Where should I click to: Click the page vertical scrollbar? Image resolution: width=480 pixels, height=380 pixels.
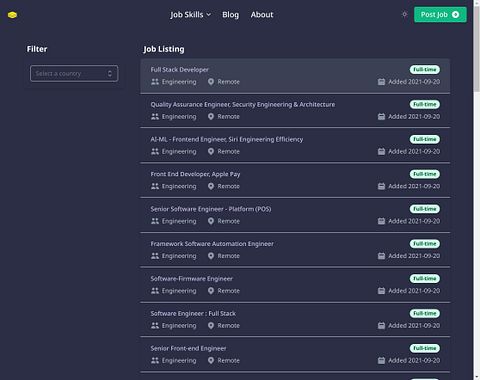[x=476, y=190]
